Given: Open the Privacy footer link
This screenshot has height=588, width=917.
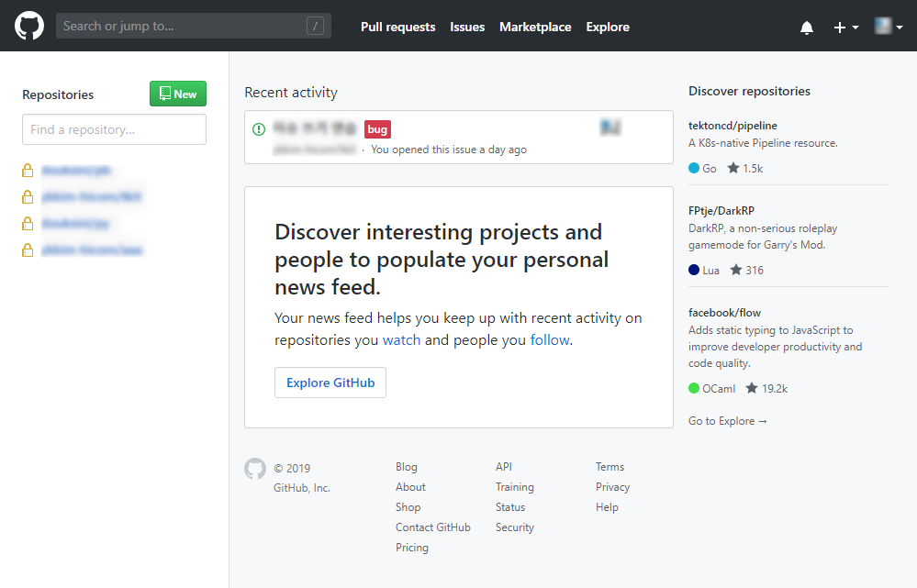Looking at the screenshot, I should click(x=613, y=487).
